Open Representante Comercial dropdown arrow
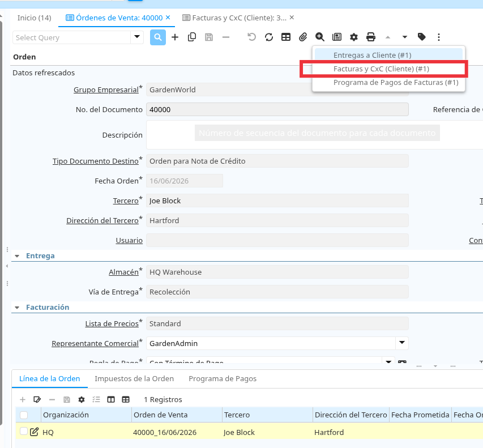483x448 pixels. point(401,343)
